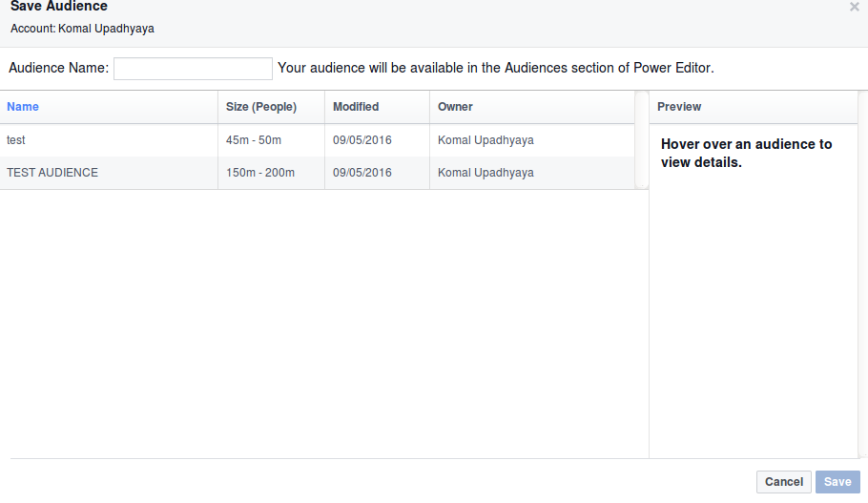Image resolution: width=868 pixels, height=503 pixels.
Task: Click the owner cell of TEST AUDIENCE row
Action: 486,173
